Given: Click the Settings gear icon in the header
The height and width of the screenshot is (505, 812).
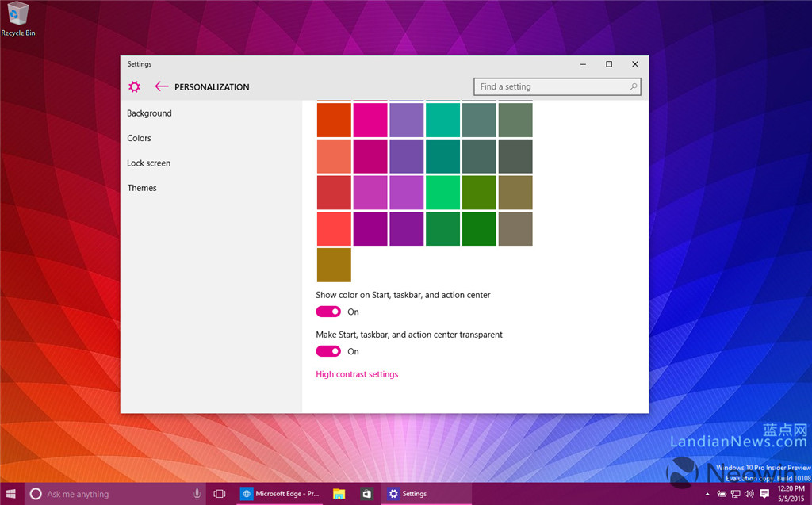Looking at the screenshot, I should pos(134,86).
